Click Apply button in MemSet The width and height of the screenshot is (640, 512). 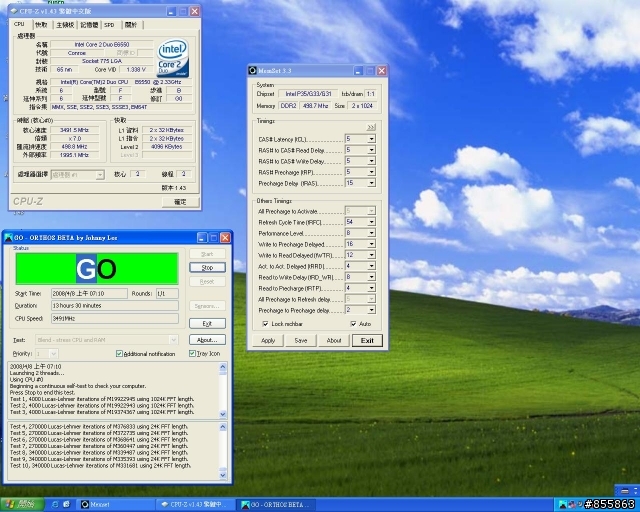268,341
